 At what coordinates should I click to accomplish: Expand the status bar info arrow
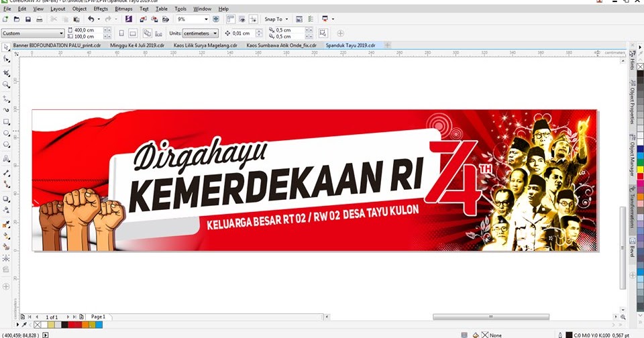click(45, 335)
